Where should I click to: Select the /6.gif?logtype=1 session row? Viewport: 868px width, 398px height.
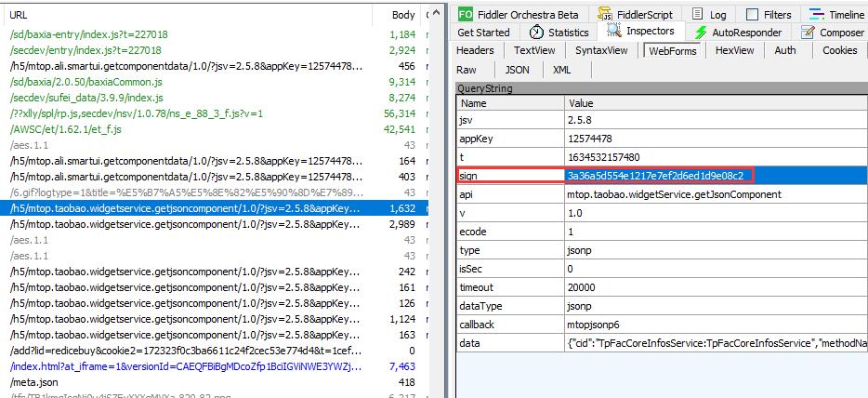click(213, 192)
